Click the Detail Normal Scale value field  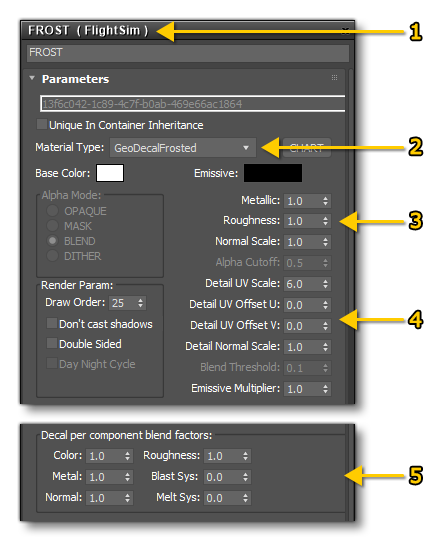(302, 347)
